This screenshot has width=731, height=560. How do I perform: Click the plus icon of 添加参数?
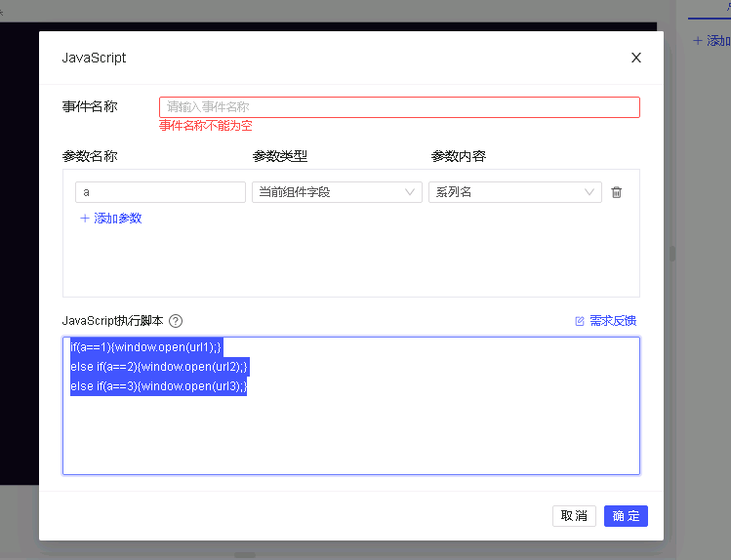click(x=84, y=218)
